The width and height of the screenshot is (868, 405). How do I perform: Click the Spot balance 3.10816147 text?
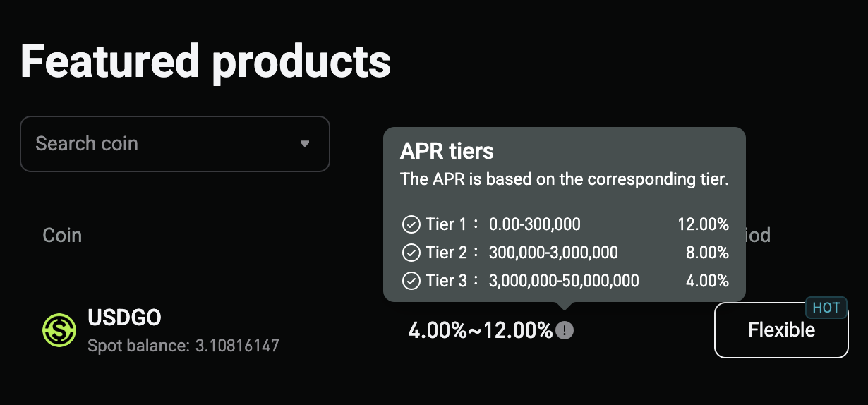pos(183,346)
